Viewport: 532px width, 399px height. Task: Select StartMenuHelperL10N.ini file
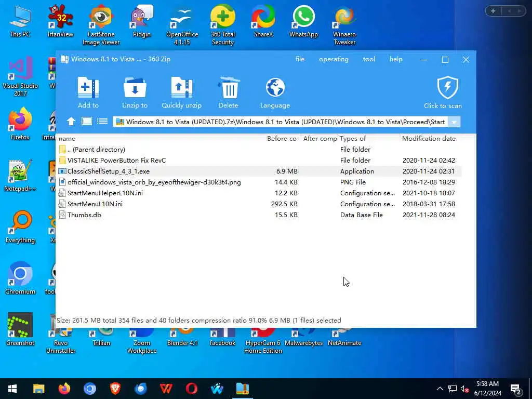260,193
